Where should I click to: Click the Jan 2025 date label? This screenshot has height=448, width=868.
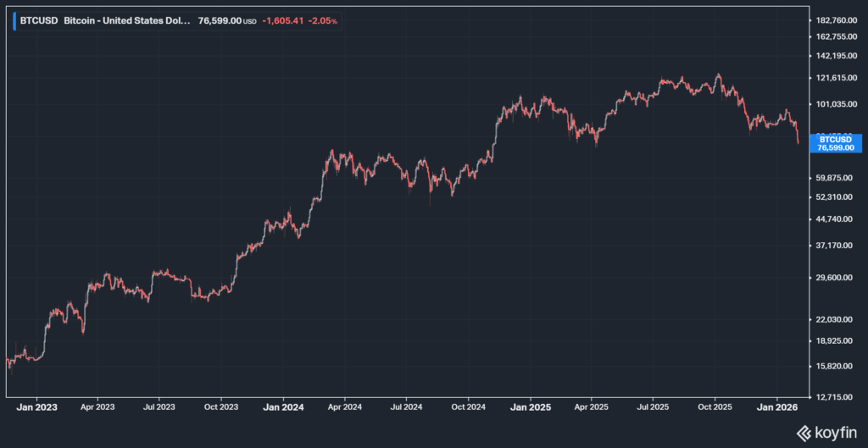(x=531, y=407)
